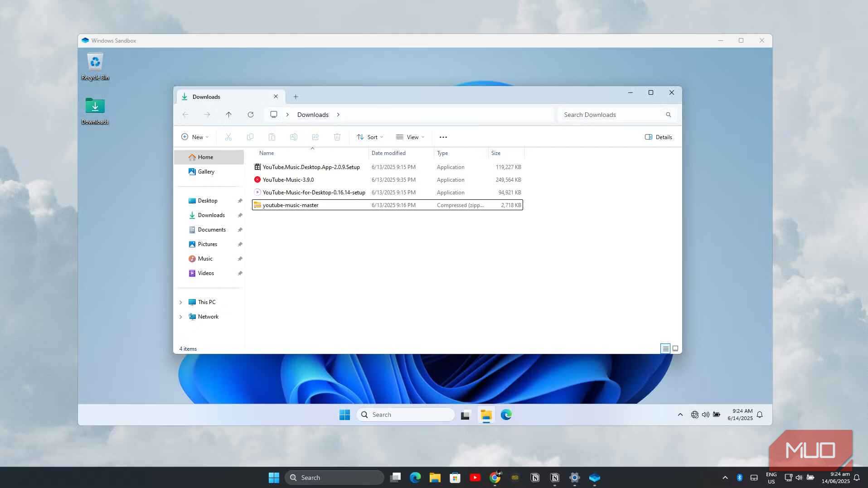Viewport: 868px width, 488px height.
Task: Click host Bluetooth tray icon
Action: tap(739, 478)
